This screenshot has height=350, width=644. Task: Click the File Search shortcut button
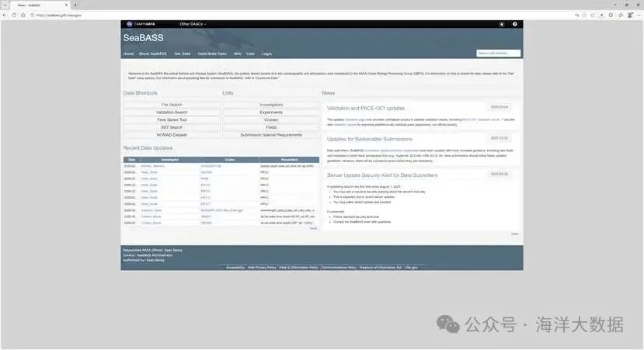171,105
